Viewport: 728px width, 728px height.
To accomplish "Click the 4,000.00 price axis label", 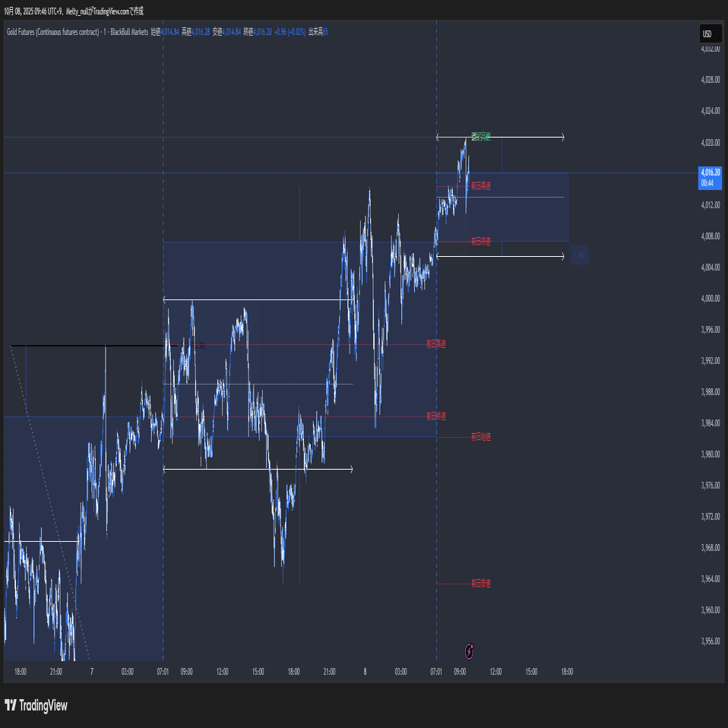I will [x=711, y=298].
